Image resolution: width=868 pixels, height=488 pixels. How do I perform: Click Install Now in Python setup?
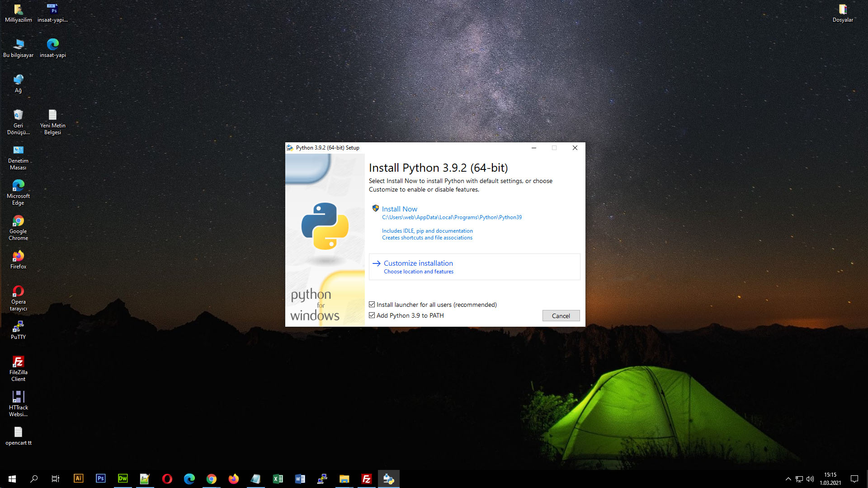click(399, 209)
